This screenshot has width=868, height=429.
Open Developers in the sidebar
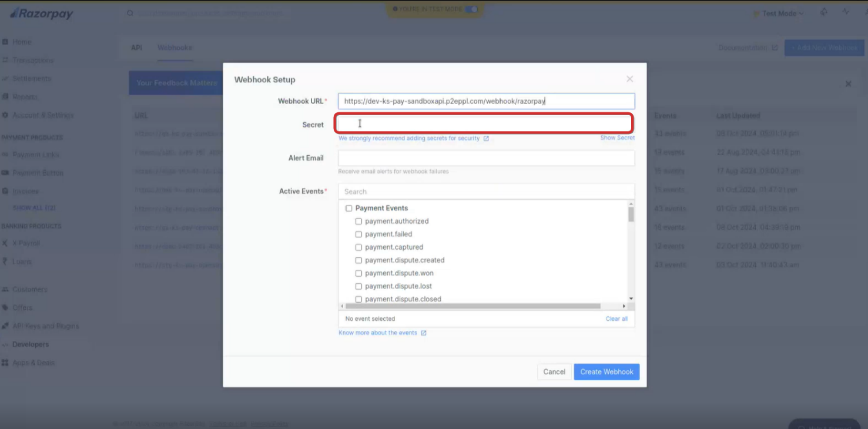pos(31,344)
